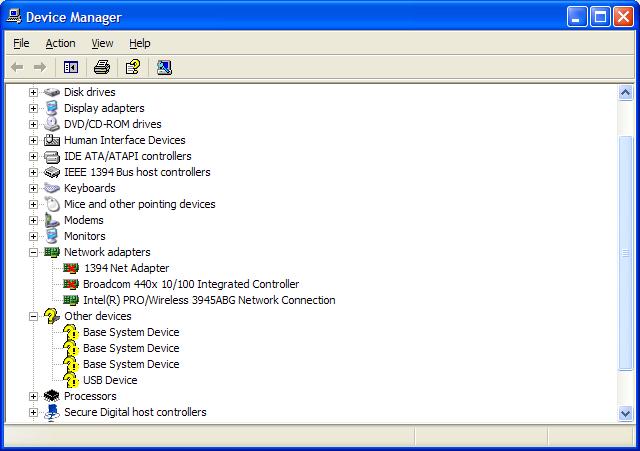640x451 pixels.
Task: Collapse the Network adapters node
Action: pos(33,252)
